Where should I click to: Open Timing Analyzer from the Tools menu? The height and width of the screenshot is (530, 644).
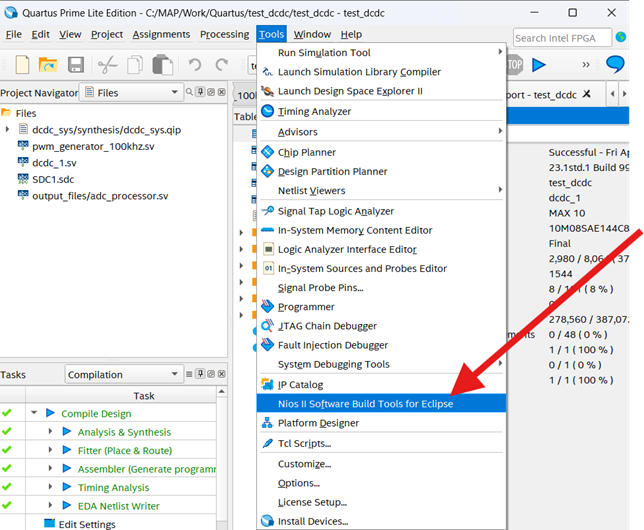pyautogui.click(x=382, y=111)
